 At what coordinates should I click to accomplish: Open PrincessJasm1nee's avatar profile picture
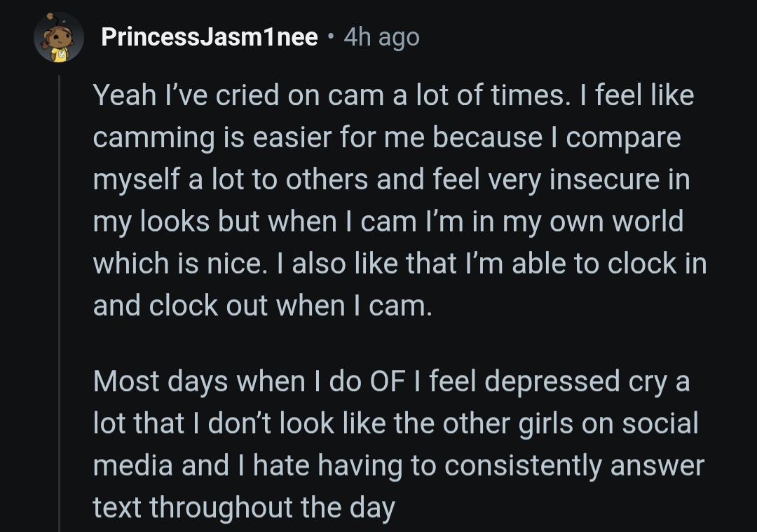[59, 37]
